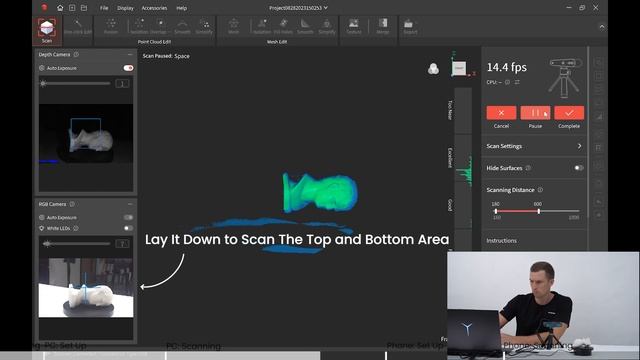Screen dimensions: 640x360
Task: Click Point Cloud Simplify tool
Action: [204, 27]
